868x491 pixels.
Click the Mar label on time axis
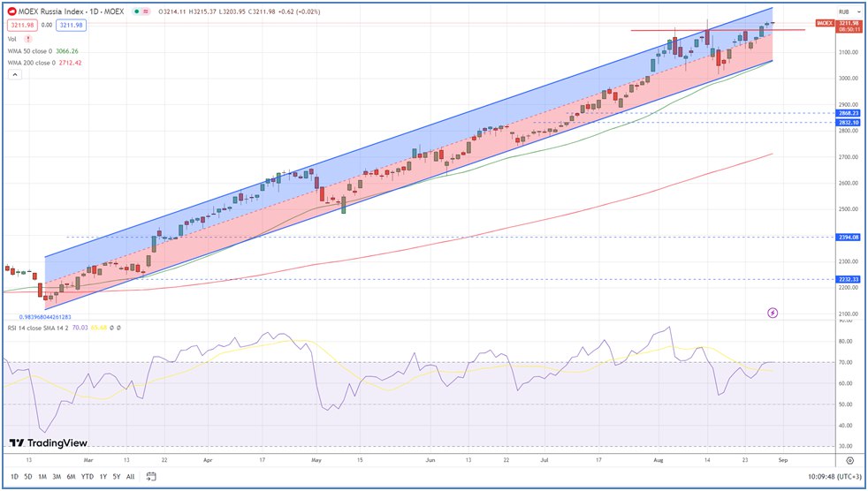click(x=87, y=460)
